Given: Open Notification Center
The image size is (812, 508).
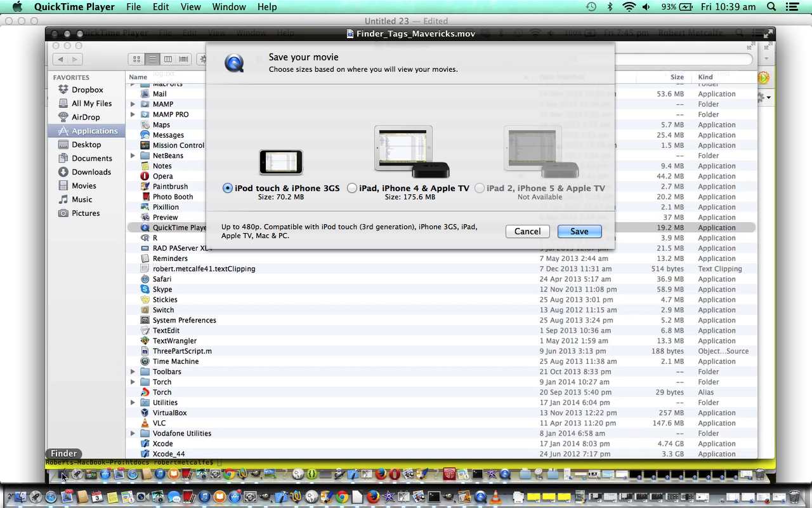Looking at the screenshot, I should (792, 7).
